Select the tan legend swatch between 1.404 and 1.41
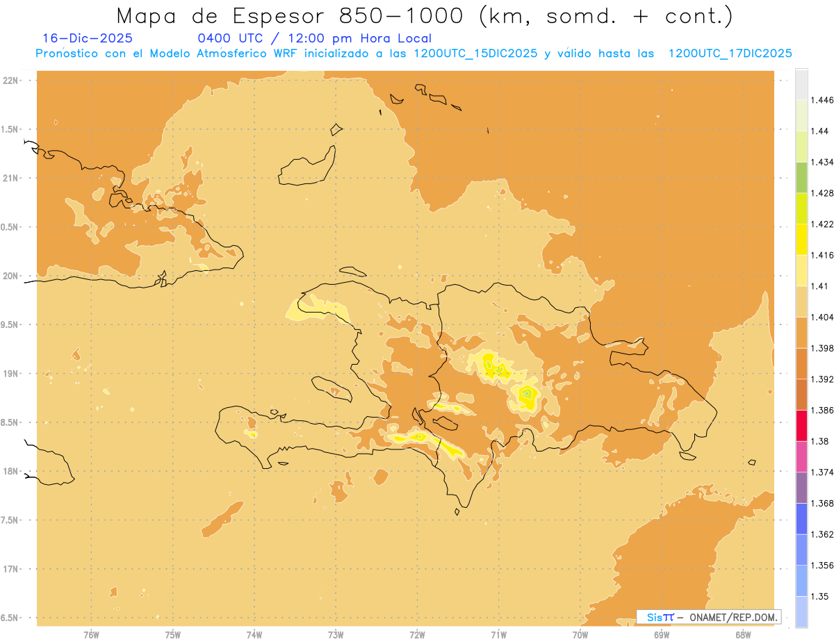The image size is (834, 644). click(x=801, y=302)
